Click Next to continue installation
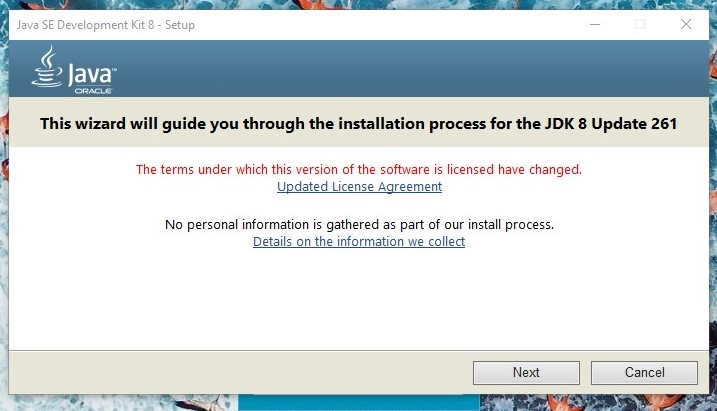717x411 pixels. pos(526,372)
